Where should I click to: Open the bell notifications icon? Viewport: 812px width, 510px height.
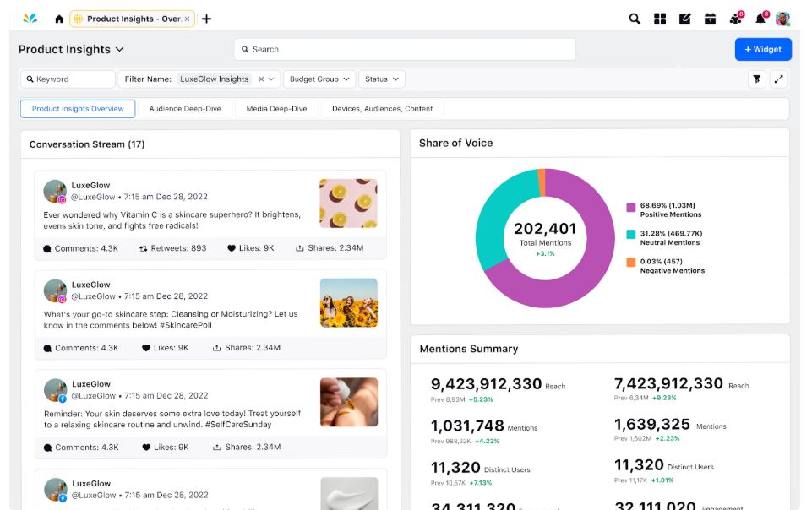(760, 19)
